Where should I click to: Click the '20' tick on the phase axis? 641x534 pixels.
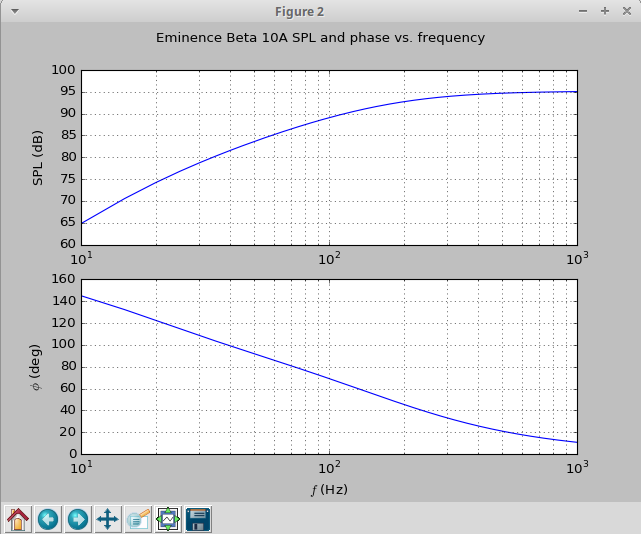point(68,432)
